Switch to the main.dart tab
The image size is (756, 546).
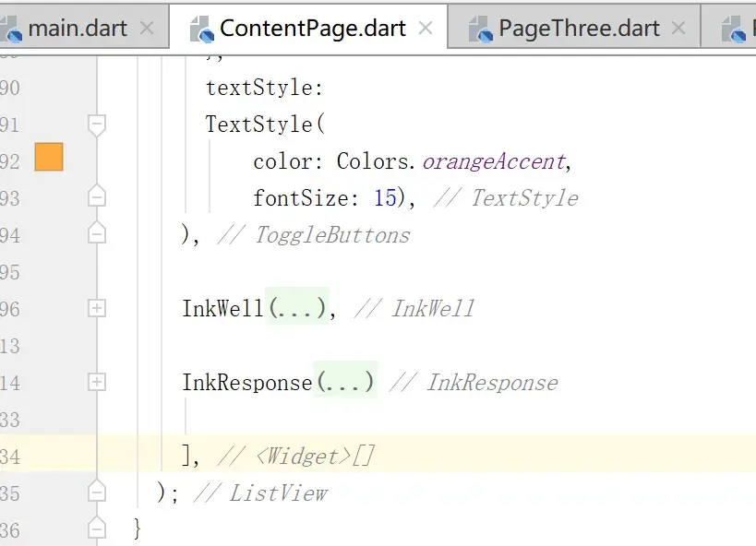pos(78,28)
